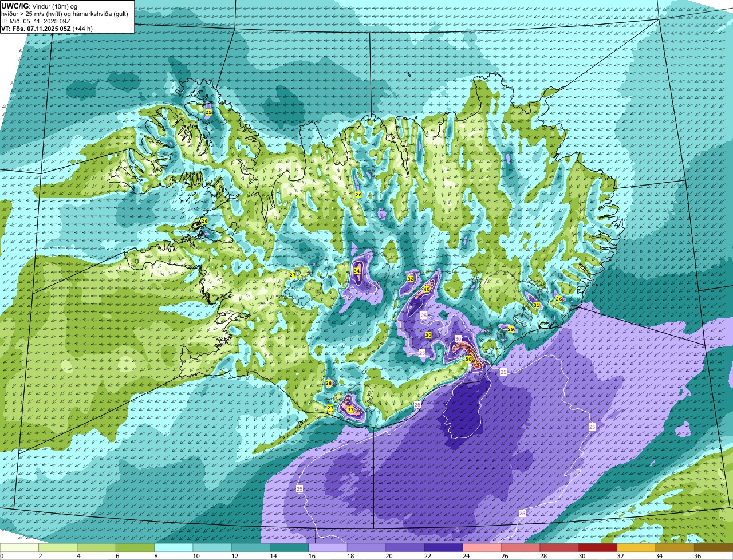Click the white 30 contour label

tap(458, 339)
